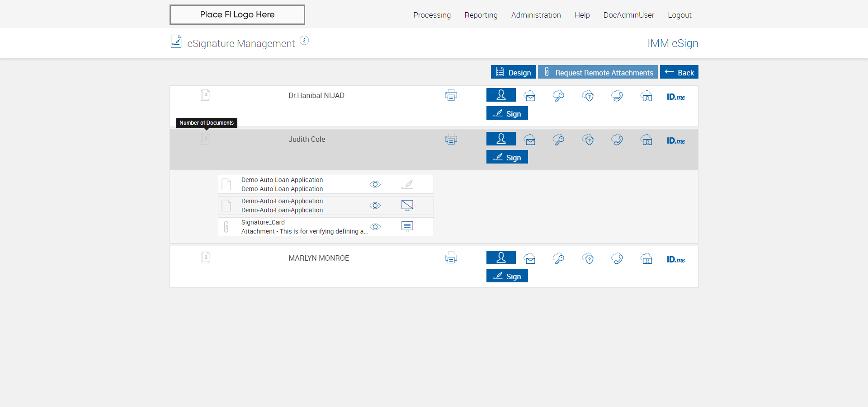Choose ID.me verification for MARLYN MONROE
Viewport: 868px width, 407px height.
click(675, 259)
